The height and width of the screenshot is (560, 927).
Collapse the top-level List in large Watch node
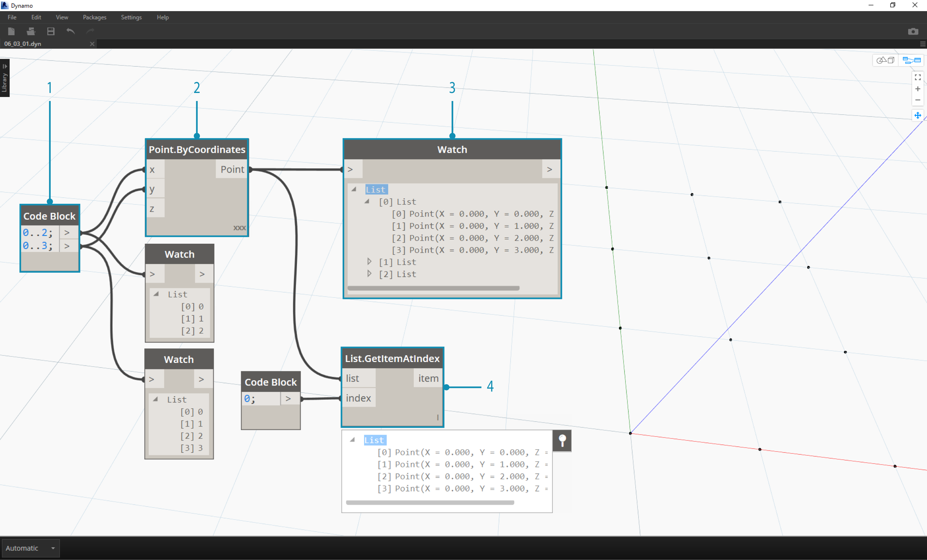point(353,190)
